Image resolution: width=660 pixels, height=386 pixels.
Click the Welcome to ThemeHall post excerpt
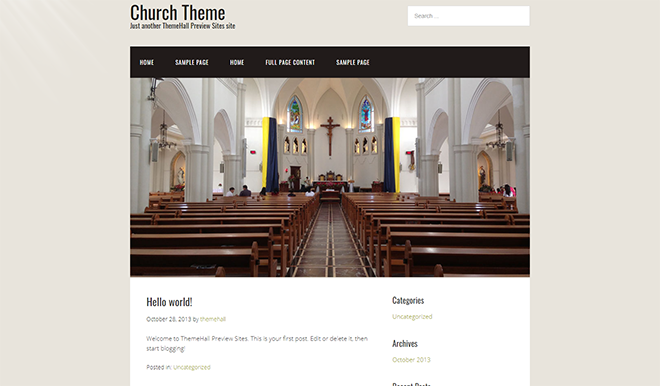click(x=257, y=343)
